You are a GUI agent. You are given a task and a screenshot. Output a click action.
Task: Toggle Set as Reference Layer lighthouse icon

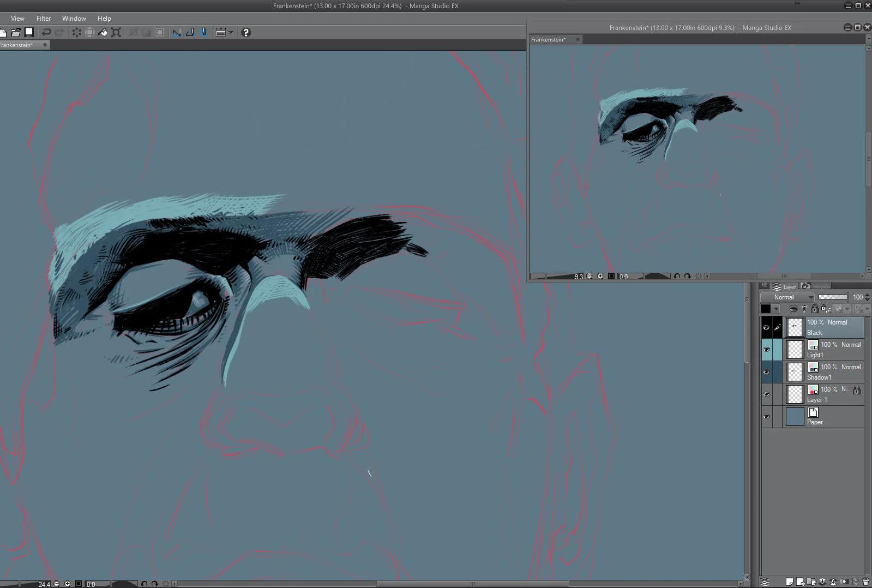(804, 309)
